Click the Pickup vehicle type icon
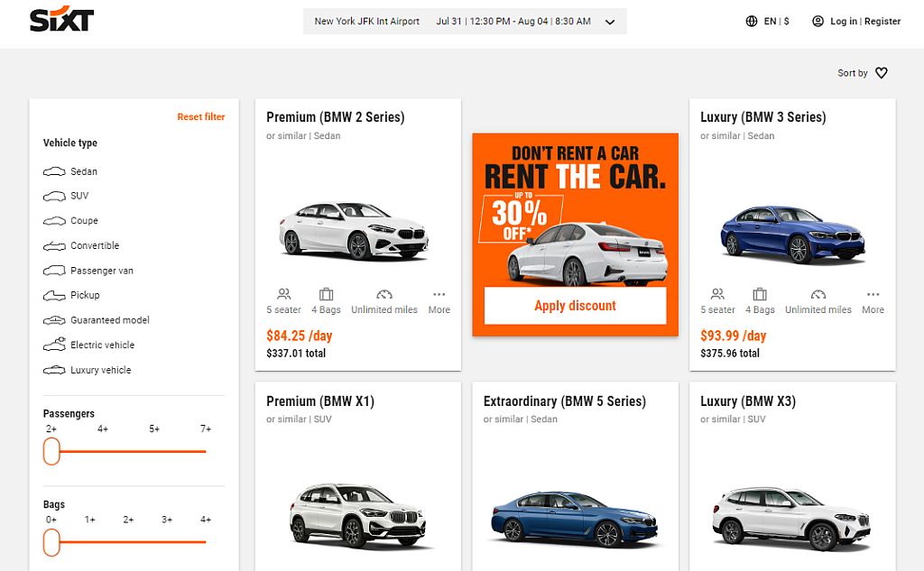The image size is (924, 571). pyautogui.click(x=52, y=295)
